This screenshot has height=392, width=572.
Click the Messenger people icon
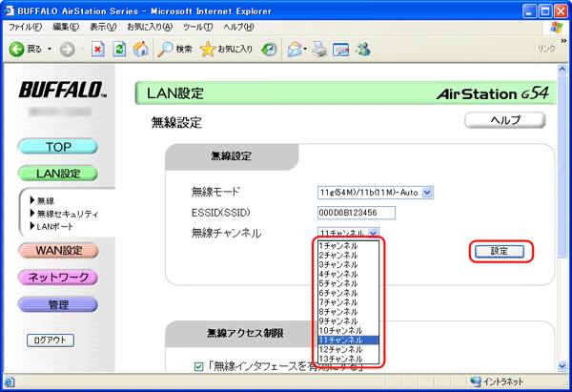(363, 50)
